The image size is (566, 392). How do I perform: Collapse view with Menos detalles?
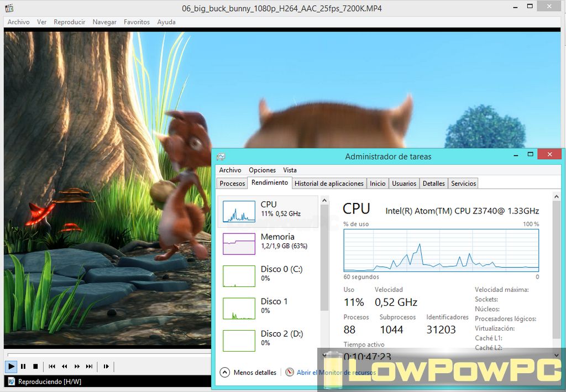[x=249, y=373]
